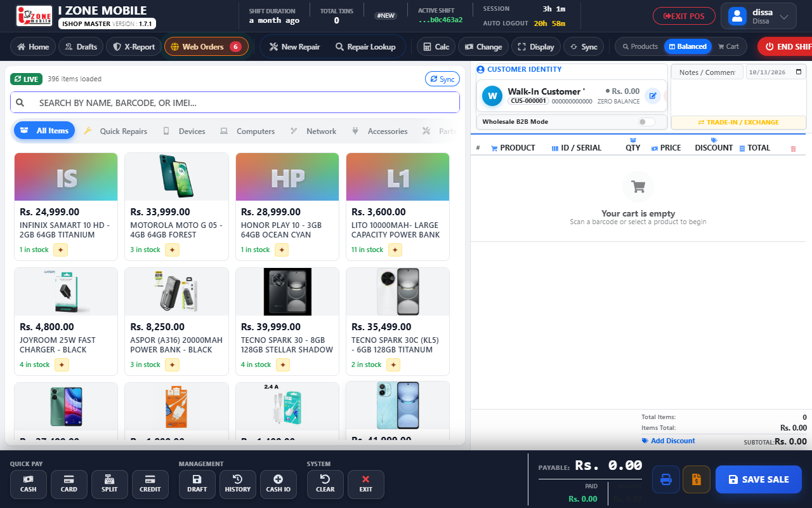Open the CASH IO management button
Screen dimensions: 812x508
[278, 484]
